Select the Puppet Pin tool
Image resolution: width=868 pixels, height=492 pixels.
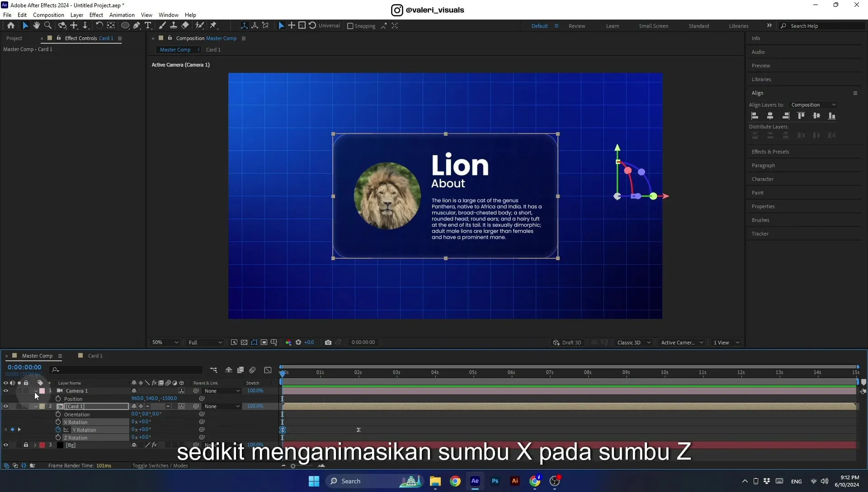click(x=213, y=26)
